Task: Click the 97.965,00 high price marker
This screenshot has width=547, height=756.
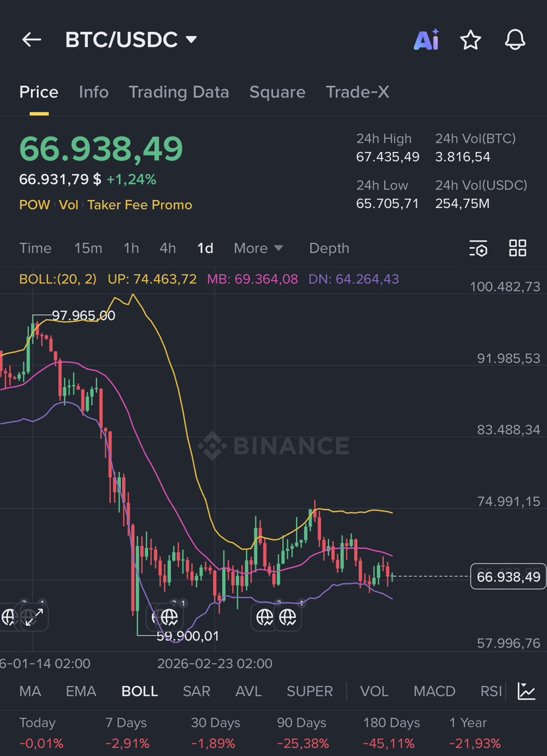Action: 83,316
